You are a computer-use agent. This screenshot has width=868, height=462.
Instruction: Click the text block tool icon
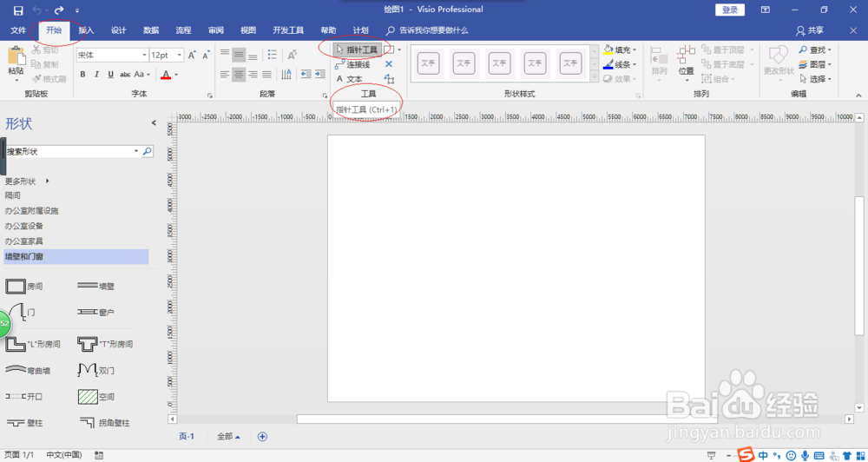(x=389, y=79)
